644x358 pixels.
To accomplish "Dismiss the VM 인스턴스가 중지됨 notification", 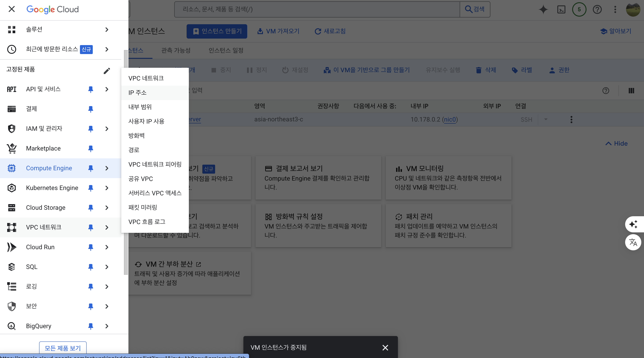I will (385, 347).
